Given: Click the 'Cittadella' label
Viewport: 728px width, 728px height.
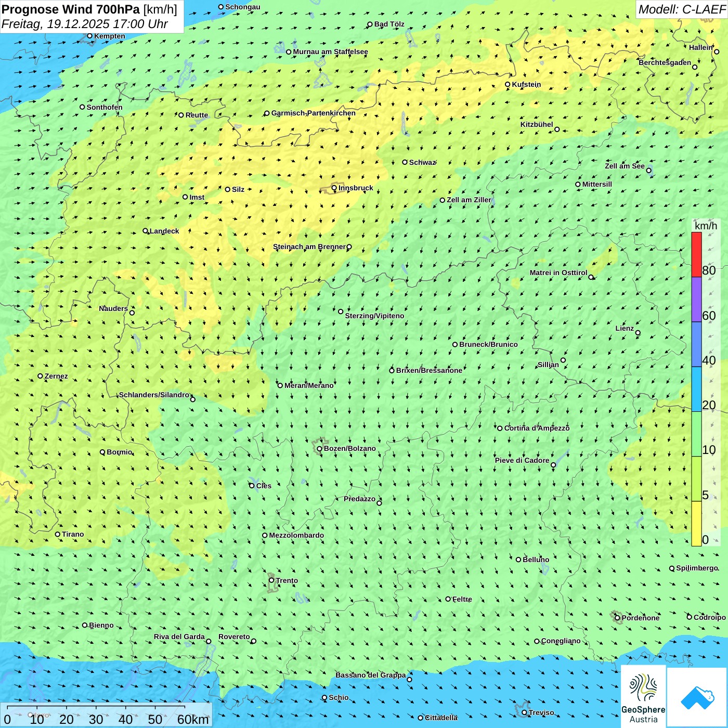Looking at the screenshot, I should (x=441, y=718).
